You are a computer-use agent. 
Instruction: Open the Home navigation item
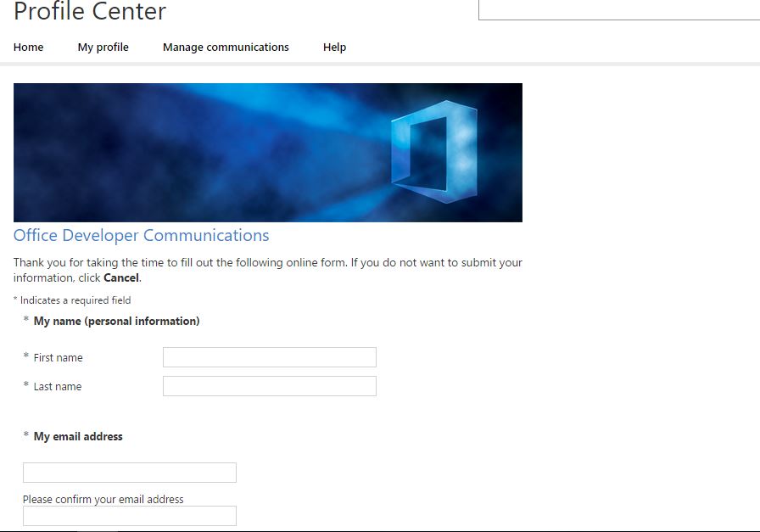[x=28, y=47]
